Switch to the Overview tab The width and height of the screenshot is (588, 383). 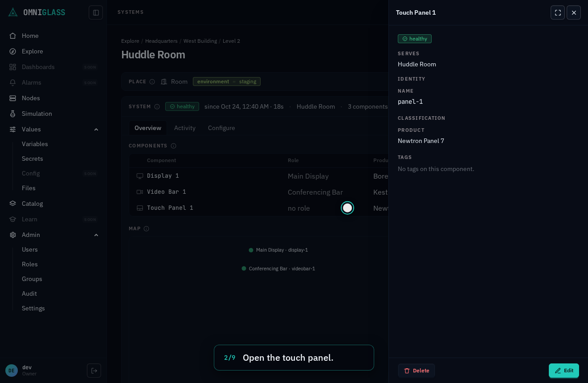click(148, 128)
